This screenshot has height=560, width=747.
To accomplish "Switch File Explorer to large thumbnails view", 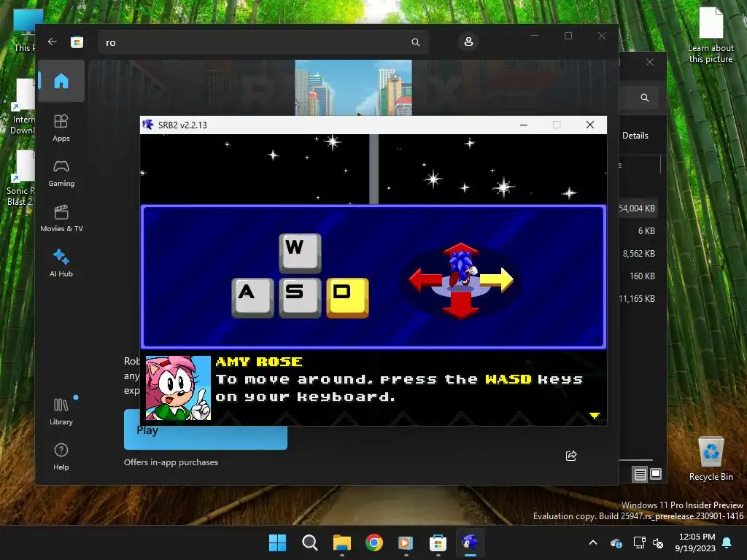I will [656, 474].
